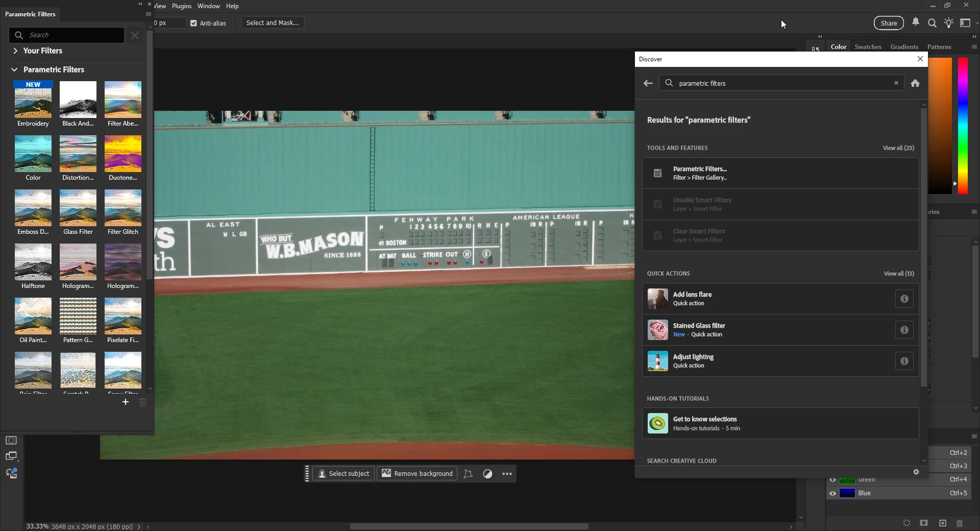Open the Color panel menu
The height and width of the screenshot is (531, 980).
[974, 47]
